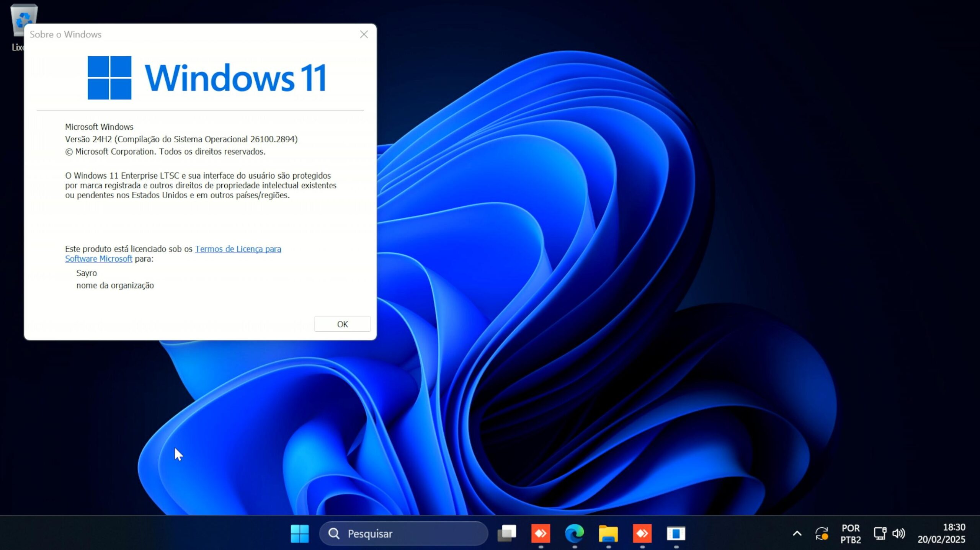Open the Termos de Licença para Software Microsoft link
The image size is (980, 550).
pos(237,249)
